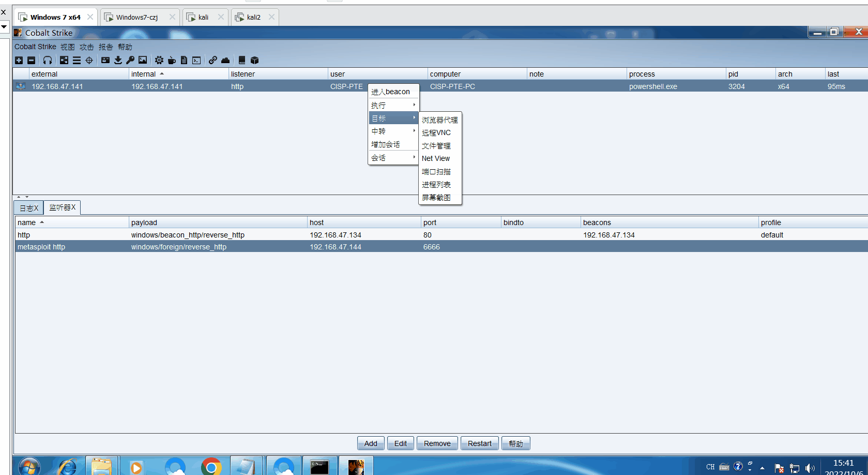Select the beacon icon for 192.168.47.141
The image size is (868, 475).
21,86
